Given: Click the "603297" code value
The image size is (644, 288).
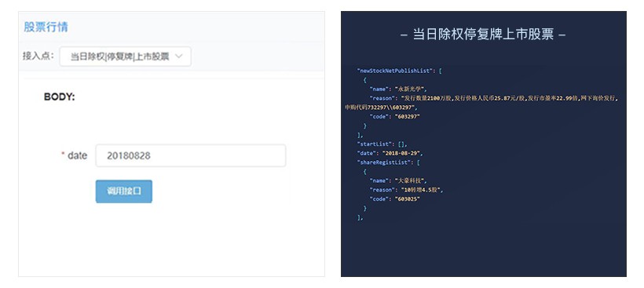Looking at the screenshot, I should point(408,116).
